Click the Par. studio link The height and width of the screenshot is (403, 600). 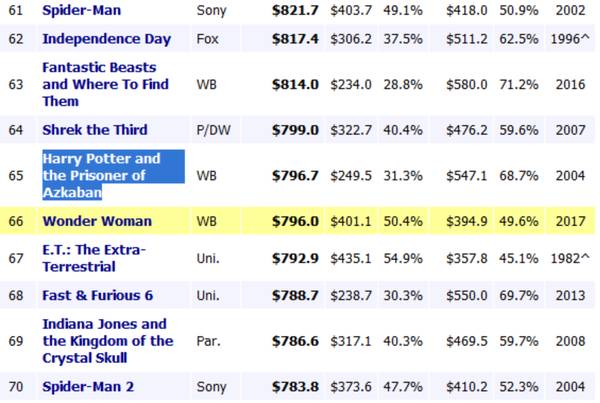[x=207, y=340]
